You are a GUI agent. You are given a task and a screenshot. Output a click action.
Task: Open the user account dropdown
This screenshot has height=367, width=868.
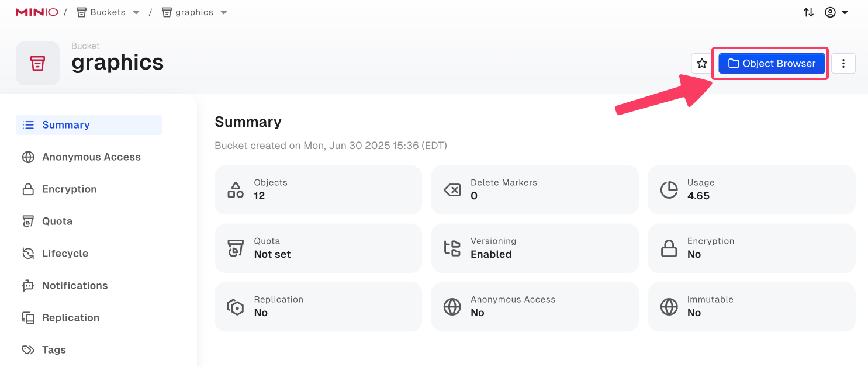(x=836, y=12)
